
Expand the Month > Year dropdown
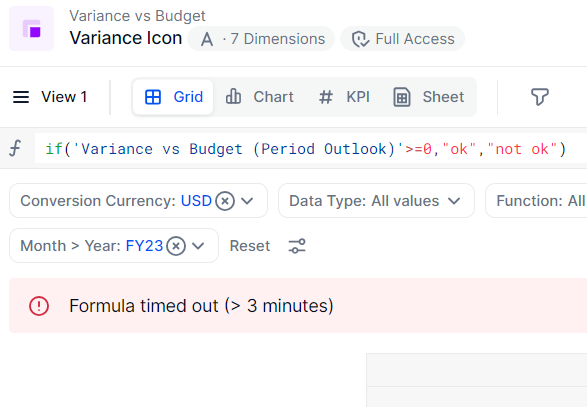click(x=198, y=246)
